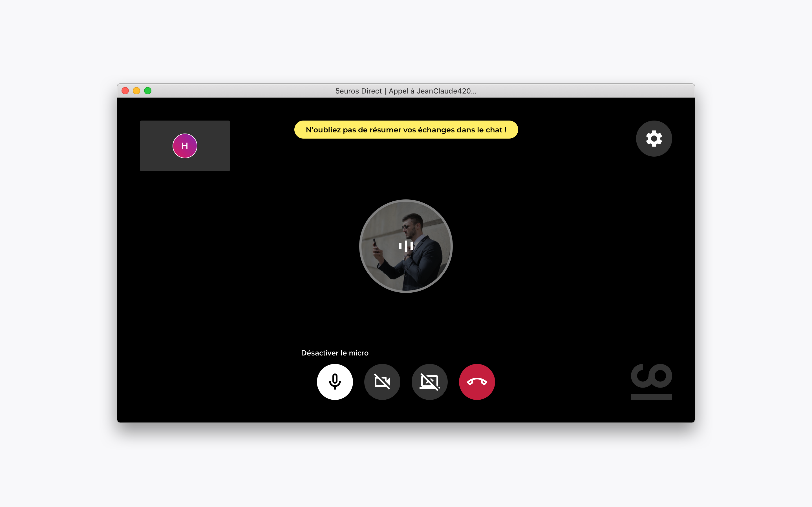Close the call window with the red button
This screenshot has height=507, width=812.
click(x=125, y=91)
